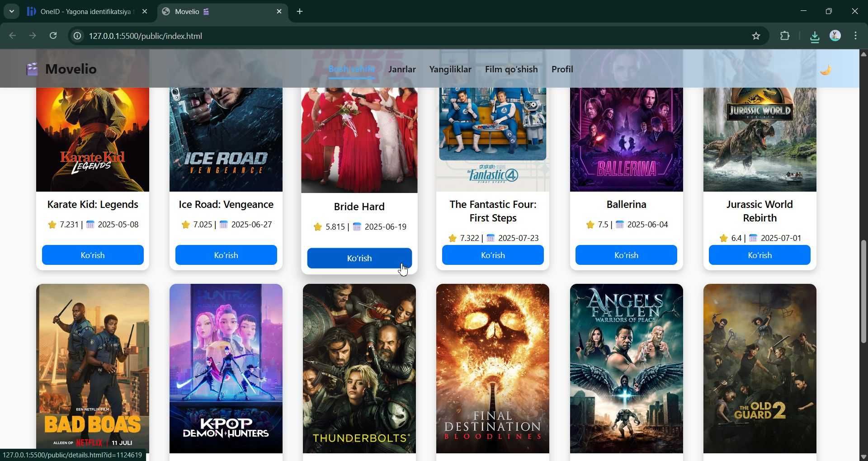Open the Yangiliklar nav item
868x461 pixels.
click(450, 69)
